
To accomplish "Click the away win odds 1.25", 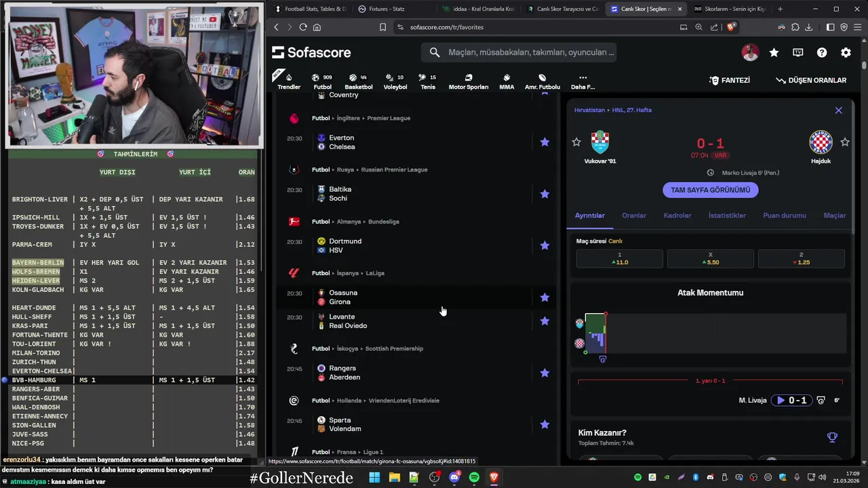I will coord(801,258).
